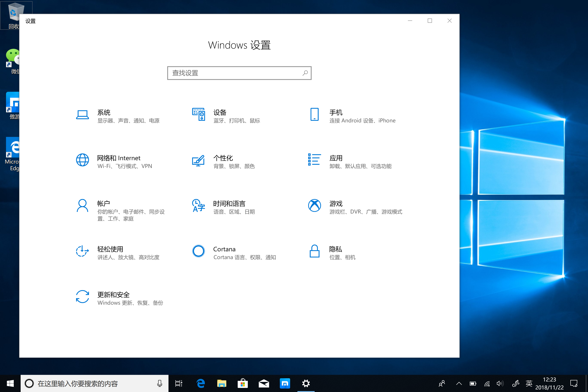Select the 系统 settings title text
This screenshot has height=392, width=588.
104,112
